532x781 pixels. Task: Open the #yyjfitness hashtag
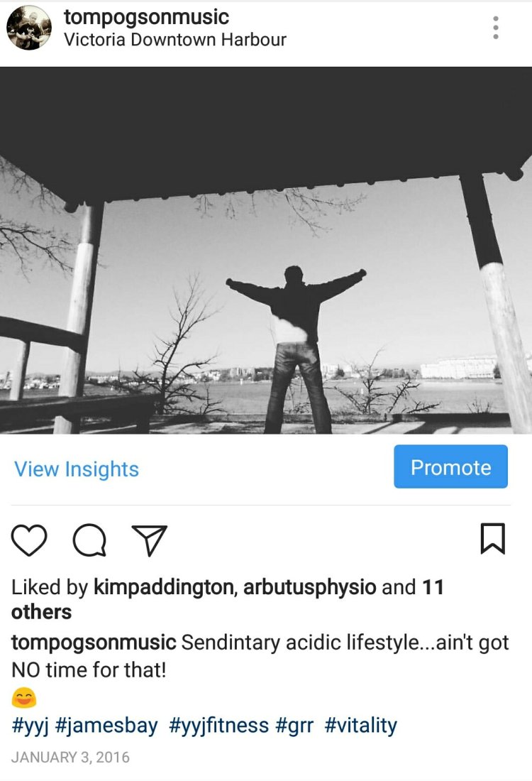(x=219, y=726)
